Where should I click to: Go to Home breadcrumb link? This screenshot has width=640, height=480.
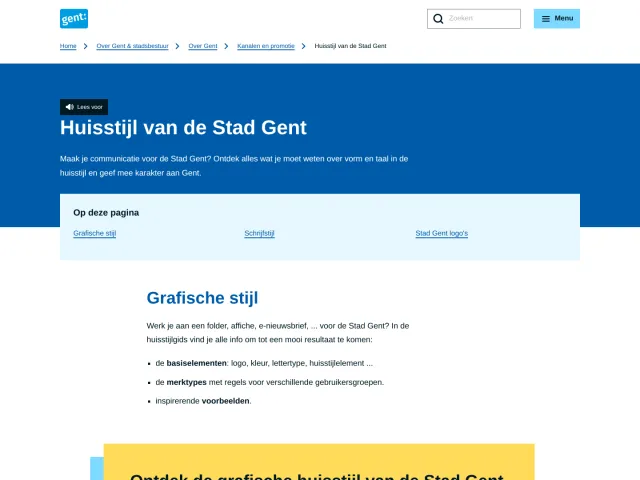click(x=68, y=46)
